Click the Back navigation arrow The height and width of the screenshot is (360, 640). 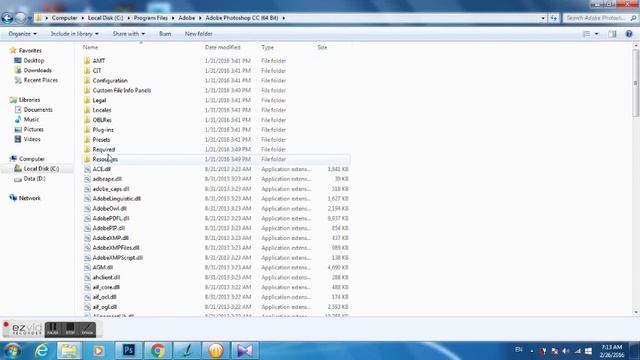pos(7,18)
